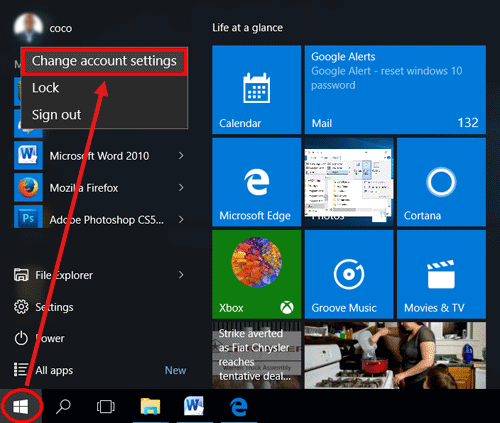Screen dimensions: 500x423
Task: Open the Fiat Chrysler news tile
Action: pyautogui.click(x=256, y=355)
